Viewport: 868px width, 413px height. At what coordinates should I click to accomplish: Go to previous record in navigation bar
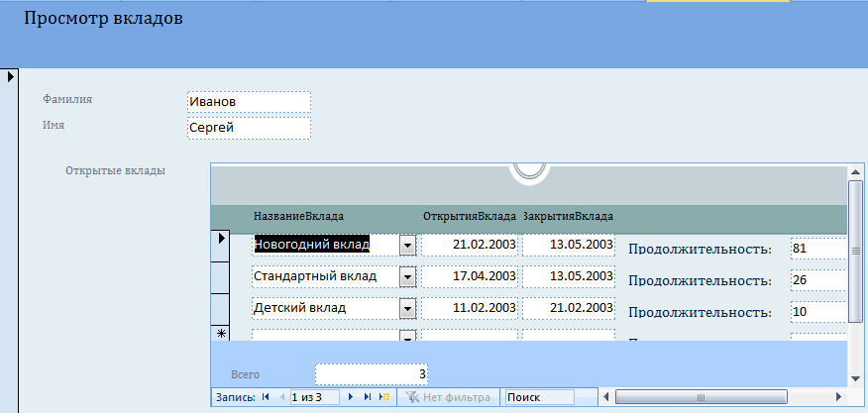click(x=281, y=397)
